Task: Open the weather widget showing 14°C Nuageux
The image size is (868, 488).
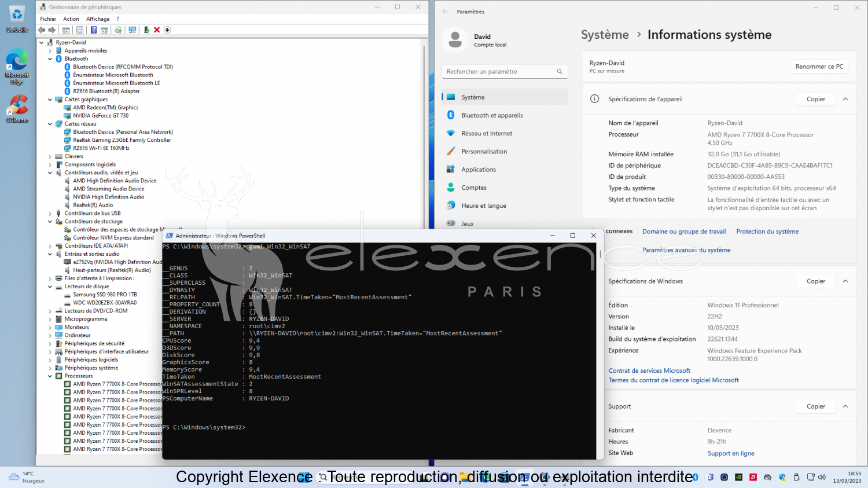Action: 27,477
